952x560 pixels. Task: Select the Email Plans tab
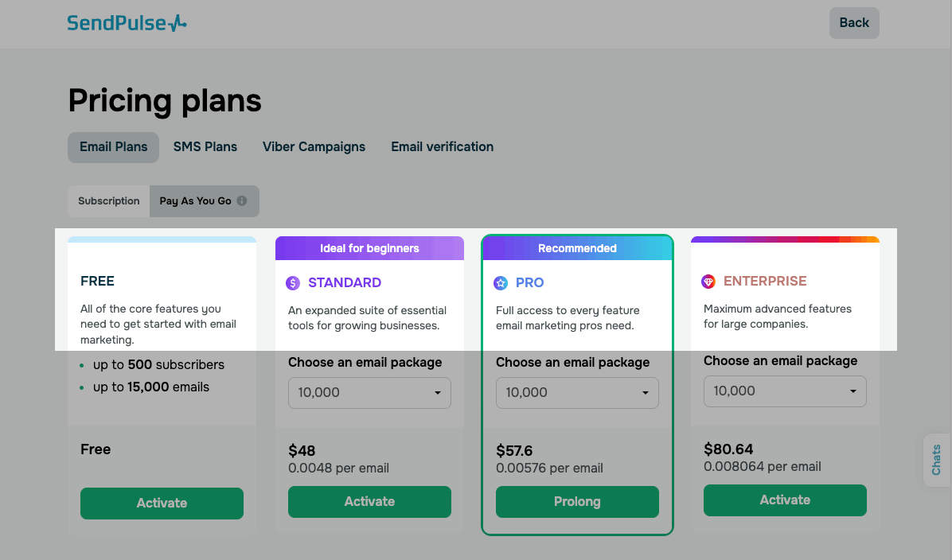pyautogui.click(x=113, y=147)
